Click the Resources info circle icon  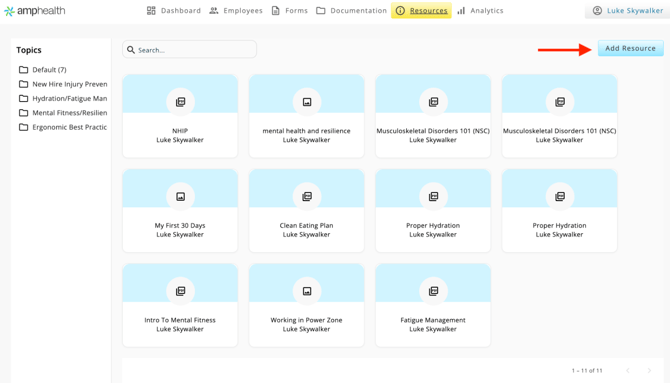tap(400, 11)
